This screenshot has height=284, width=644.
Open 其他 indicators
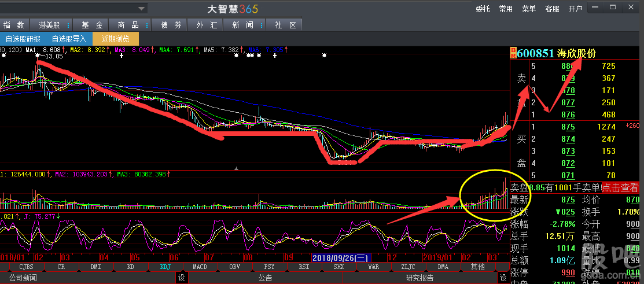pyautogui.click(x=478, y=267)
